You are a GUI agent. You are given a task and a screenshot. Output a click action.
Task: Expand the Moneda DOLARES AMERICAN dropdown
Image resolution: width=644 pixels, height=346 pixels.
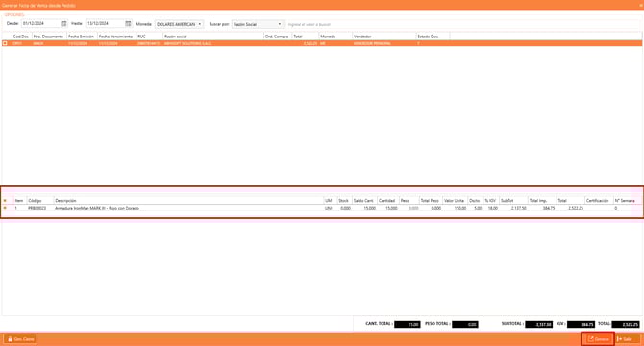coord(179,24)
